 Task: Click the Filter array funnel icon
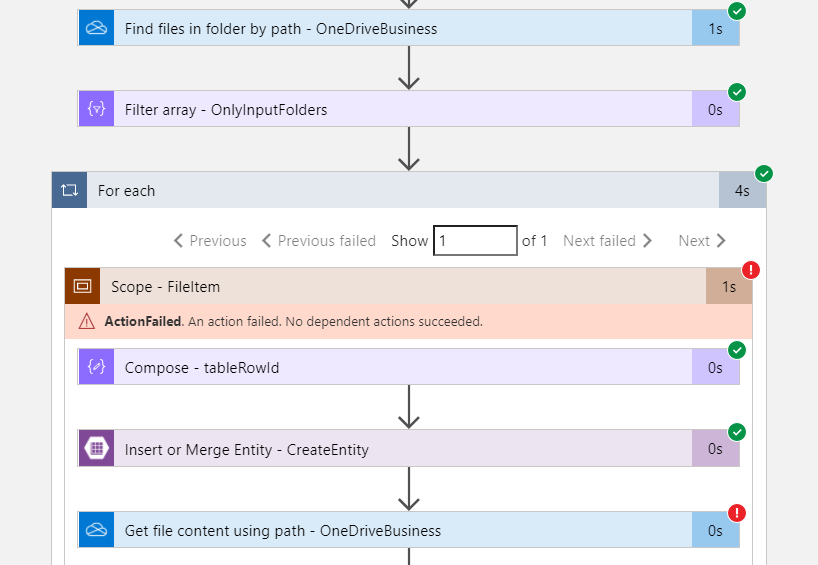[97, 109]
